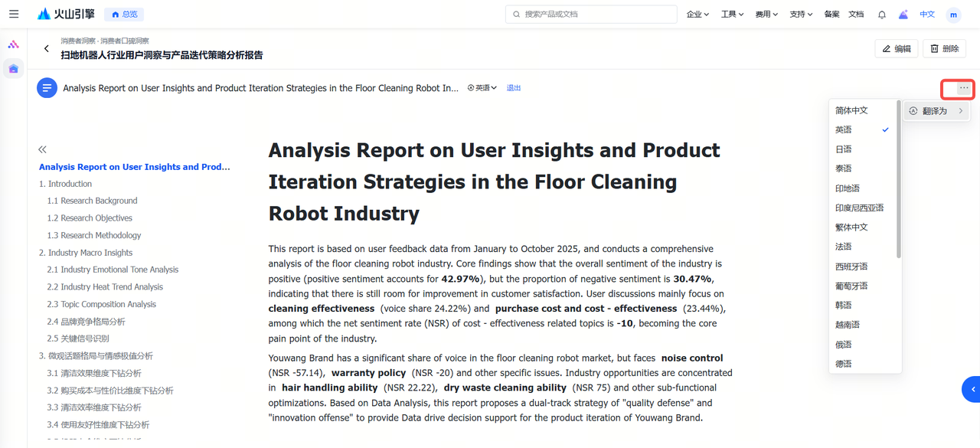Image resolution: width=980 pixels, height=448 pixels.
Task: Click the blue document icon beside title
Action: pyautogui.click(x=47, y=88)
